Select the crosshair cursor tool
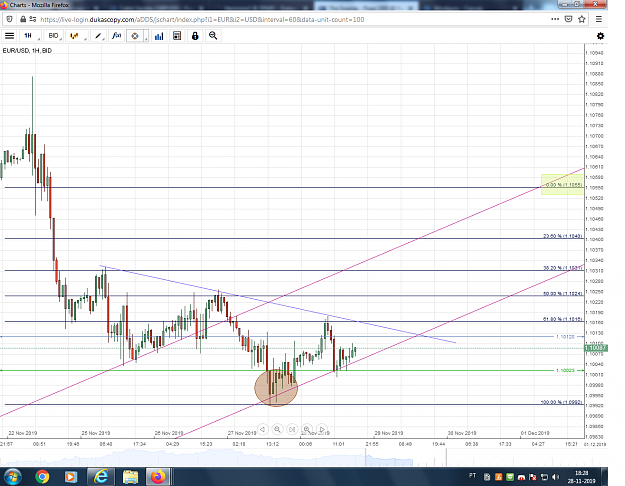625x486 pixels. click(135, 36)
